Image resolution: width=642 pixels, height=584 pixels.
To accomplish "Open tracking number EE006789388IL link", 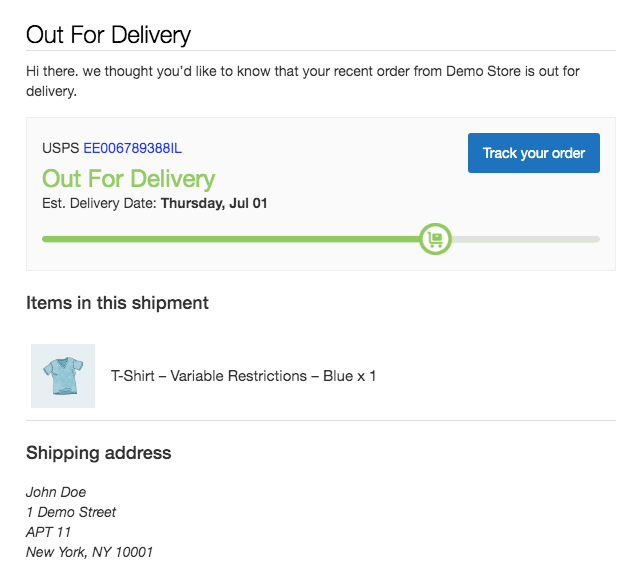I will coord(132,148).
